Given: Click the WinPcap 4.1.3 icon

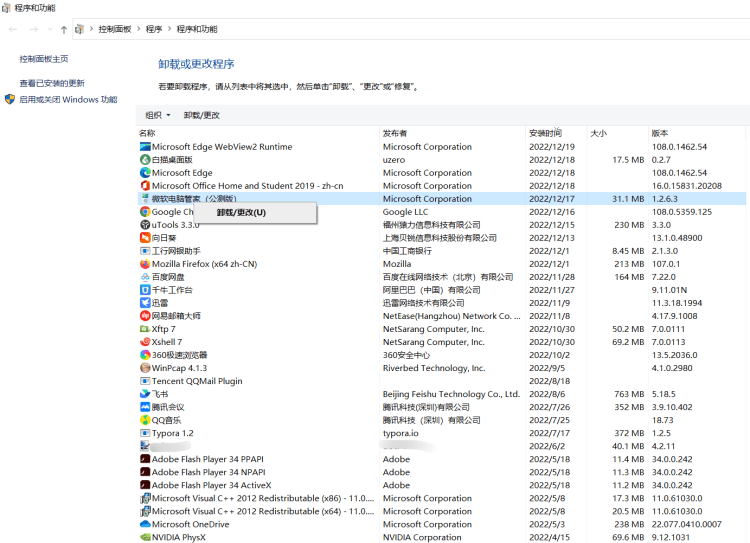Looking at the screenshot, I should point(145,368).
